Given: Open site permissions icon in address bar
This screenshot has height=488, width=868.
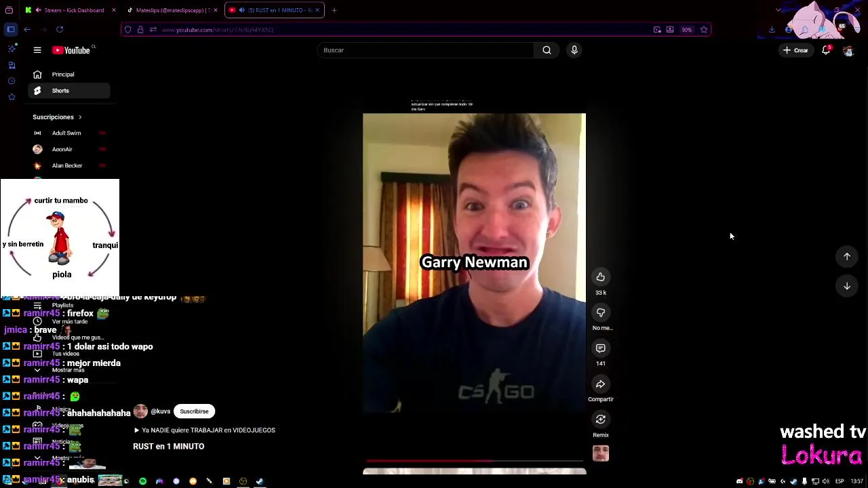Looking at the screenshot, I should click(x=153, y=30).
